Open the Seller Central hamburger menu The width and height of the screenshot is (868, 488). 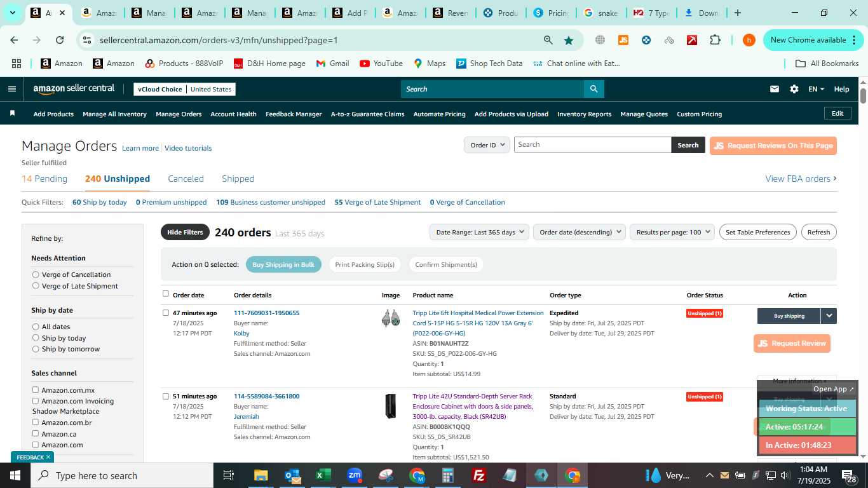[x=11, y=89]
